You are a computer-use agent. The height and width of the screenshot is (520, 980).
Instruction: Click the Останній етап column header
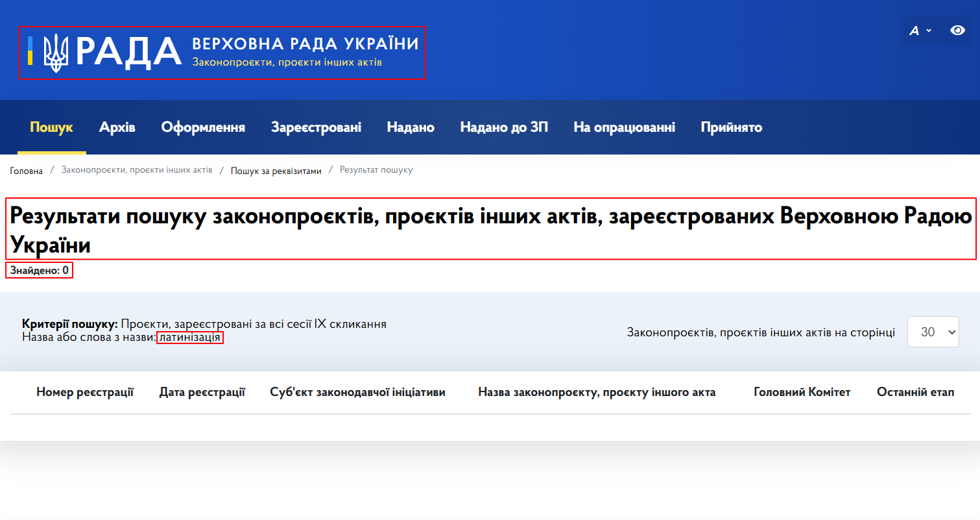tap(915, 392)
